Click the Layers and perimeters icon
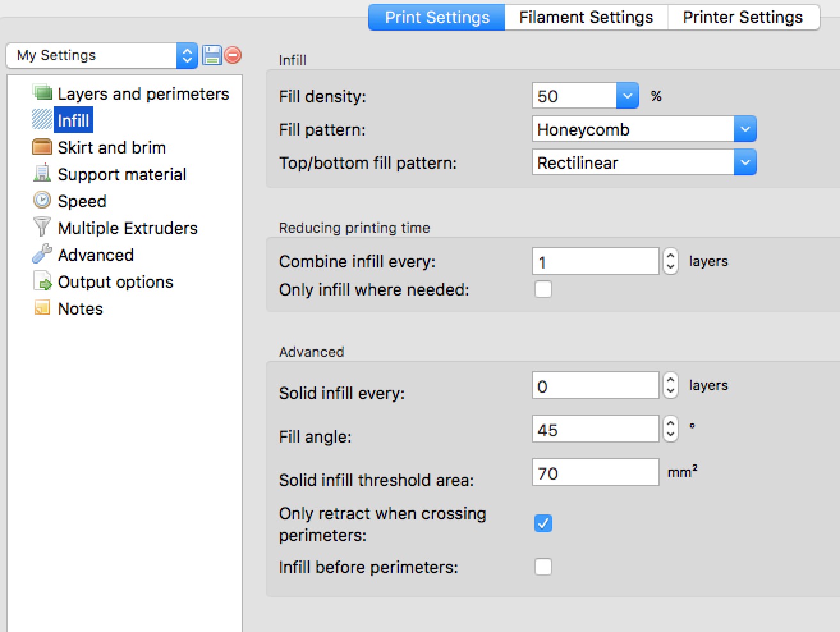The image size is (840, 632). pyautogui.click(x=42, y=93)
